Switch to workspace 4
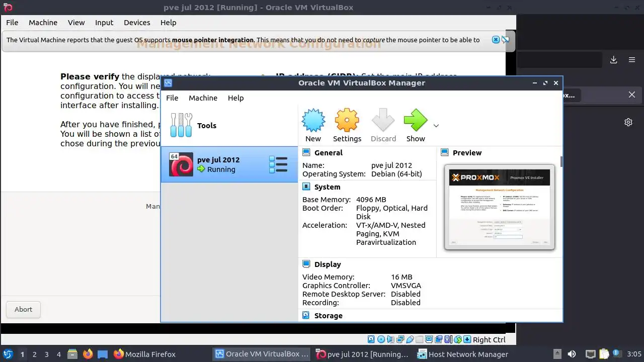The height and width of the screenshot is (362, 644). click(x=58, y=354)
